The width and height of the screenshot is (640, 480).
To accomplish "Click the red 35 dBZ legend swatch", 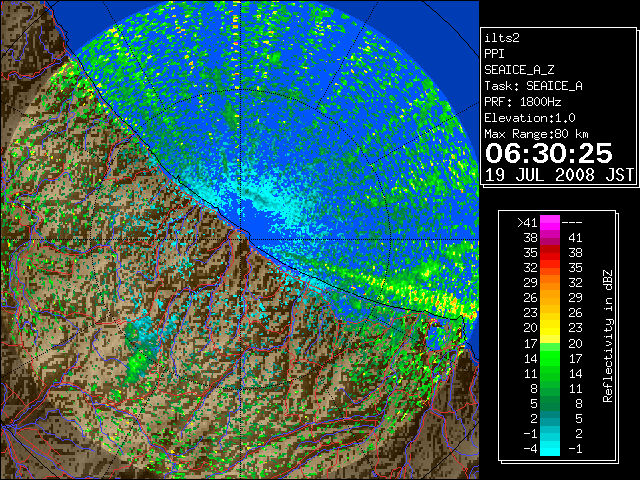I will pyautogui.click(x=550, y=253).
